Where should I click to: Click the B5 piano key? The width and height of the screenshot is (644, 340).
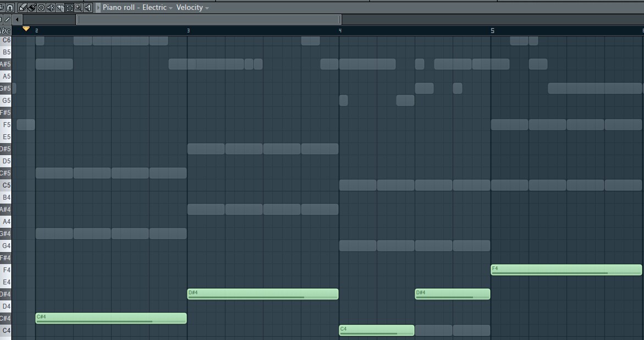5,52
